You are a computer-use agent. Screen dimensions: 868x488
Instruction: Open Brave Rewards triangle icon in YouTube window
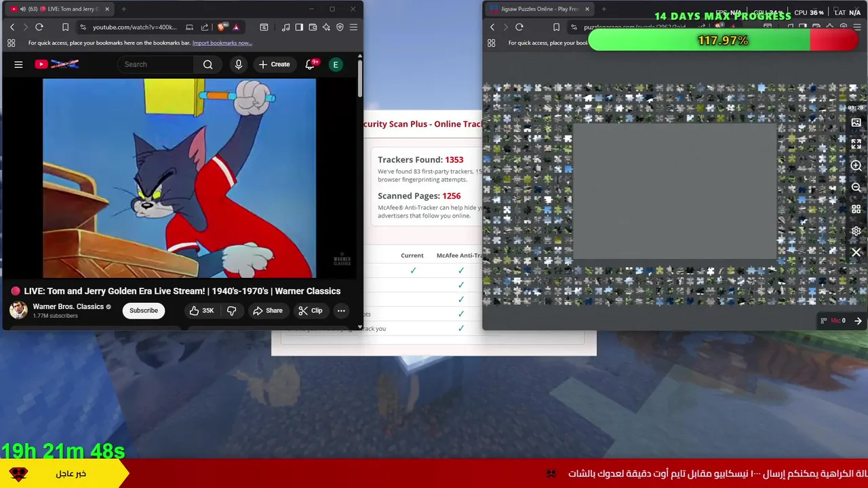(236, 27)
